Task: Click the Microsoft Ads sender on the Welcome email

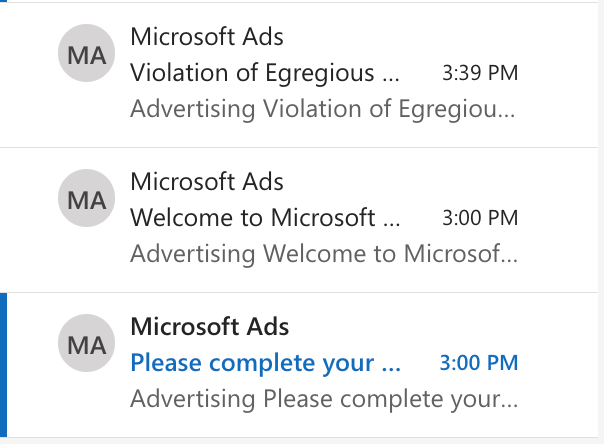Action: coord(207,182)
